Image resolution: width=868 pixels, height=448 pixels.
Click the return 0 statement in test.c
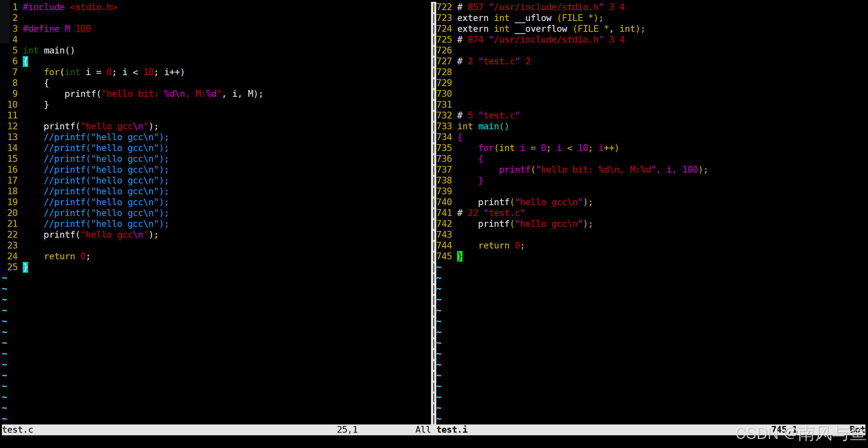coord(67,256)
